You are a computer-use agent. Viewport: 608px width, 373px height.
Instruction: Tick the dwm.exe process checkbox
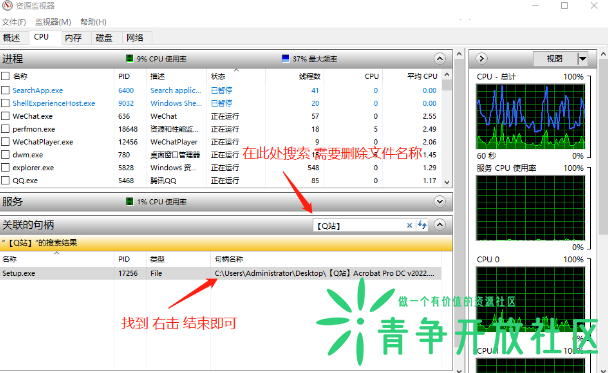[5, 155]
